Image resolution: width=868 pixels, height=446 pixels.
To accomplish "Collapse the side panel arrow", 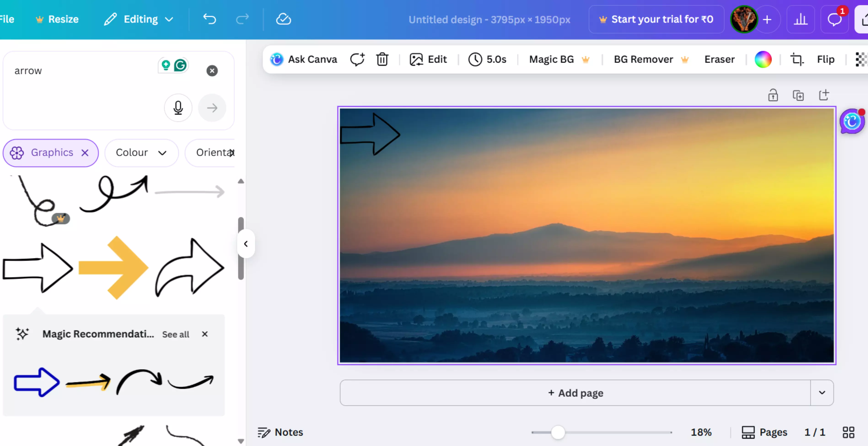I will 246,244.
